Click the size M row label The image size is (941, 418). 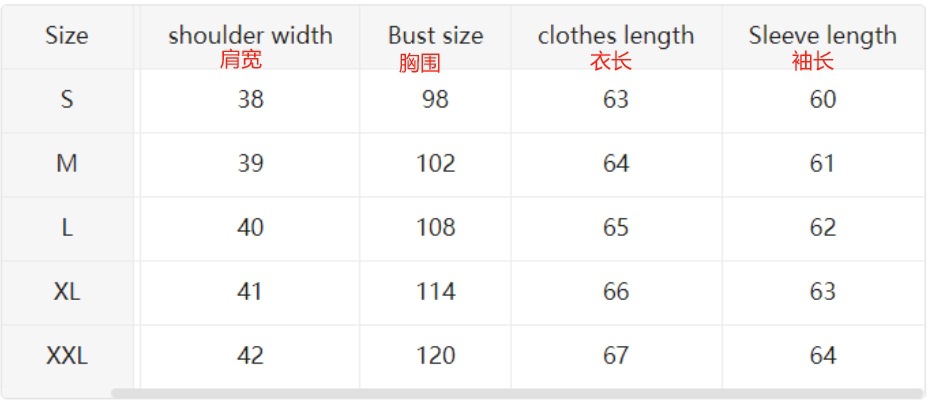pyautogui.click(x=67, y=164)
